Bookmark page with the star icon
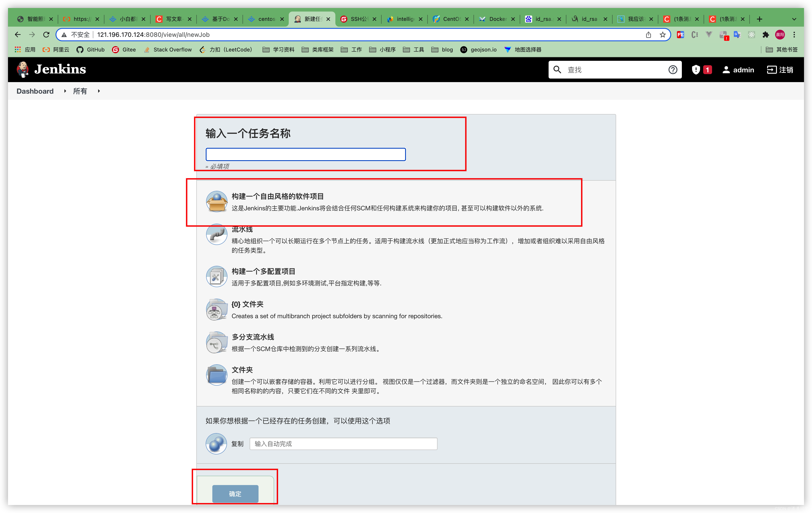The height and width of the screenshot is (513, 812). pyautogui.click(x=663, y=35)
